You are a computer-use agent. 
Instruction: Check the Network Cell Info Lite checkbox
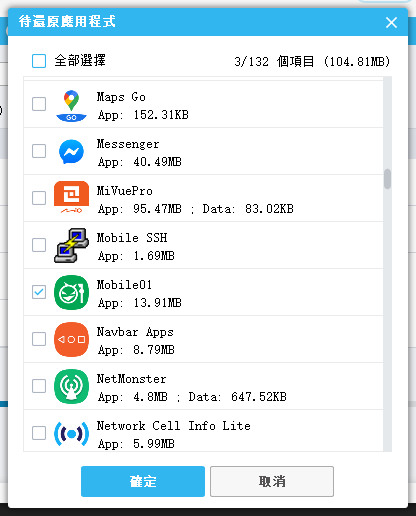tap(39, 433)
